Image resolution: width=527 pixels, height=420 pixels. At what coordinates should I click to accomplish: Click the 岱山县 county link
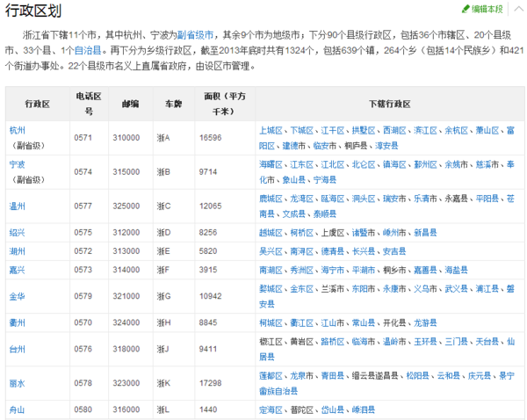333,410
